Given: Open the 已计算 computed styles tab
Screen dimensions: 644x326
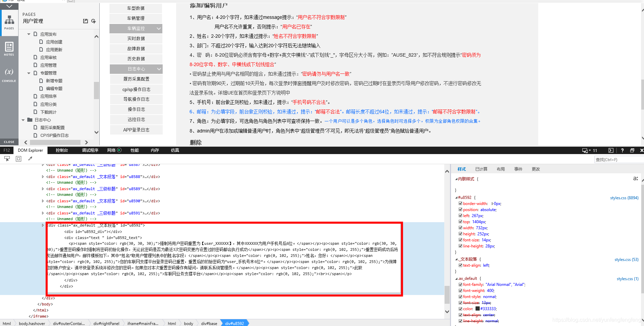Looking at the screenshot, I should 481,169.
